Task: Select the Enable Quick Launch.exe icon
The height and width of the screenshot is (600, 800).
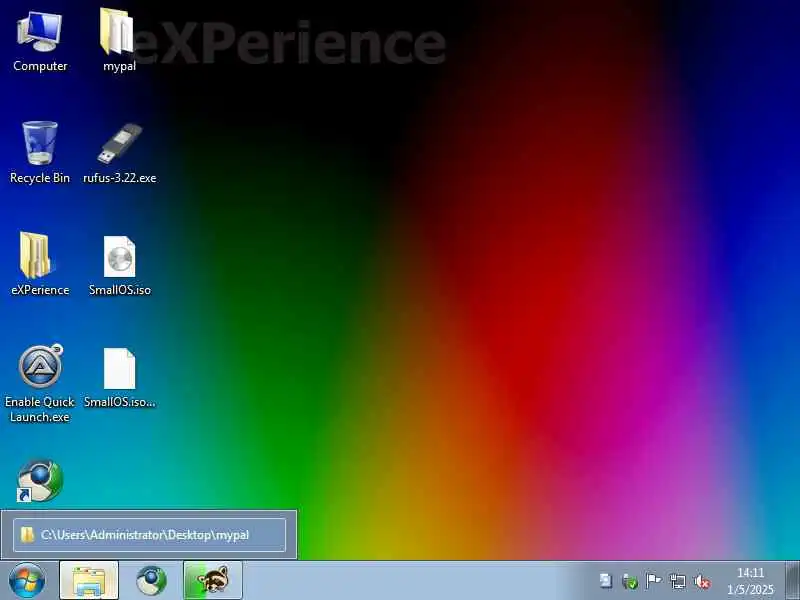Action: tap(40, 366)
